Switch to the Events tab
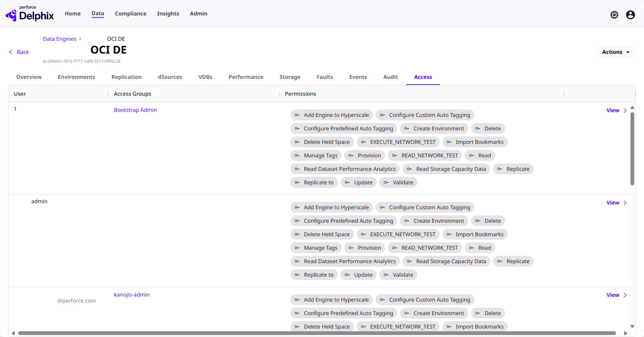Image resolution: width=644 pixels, height=337 pixels. 358,77
